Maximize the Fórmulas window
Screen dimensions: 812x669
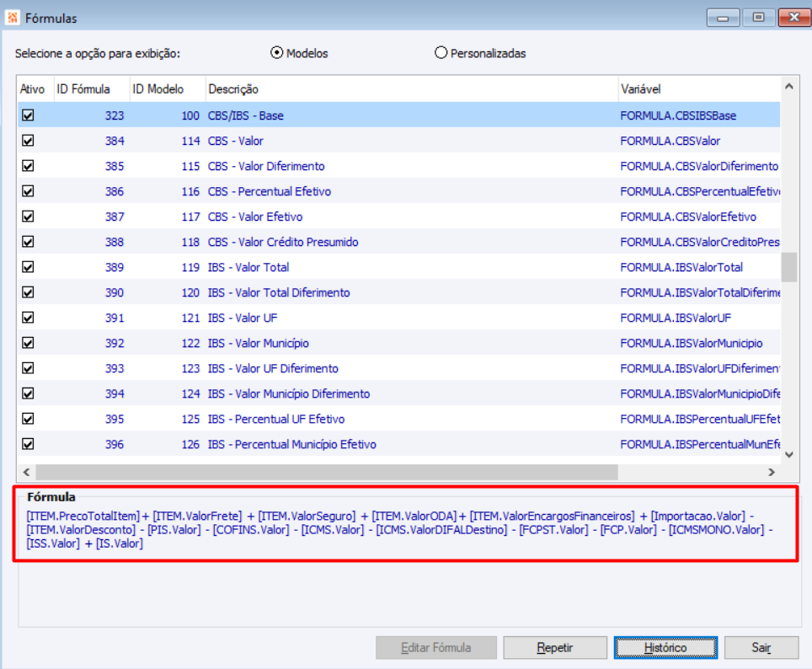coord(758,18)
